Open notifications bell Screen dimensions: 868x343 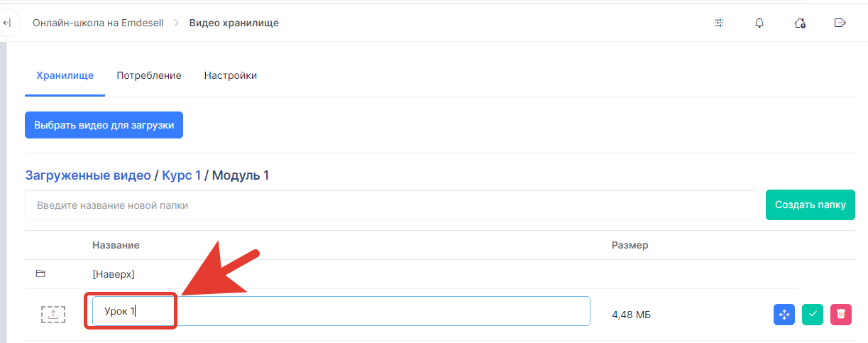759,23
